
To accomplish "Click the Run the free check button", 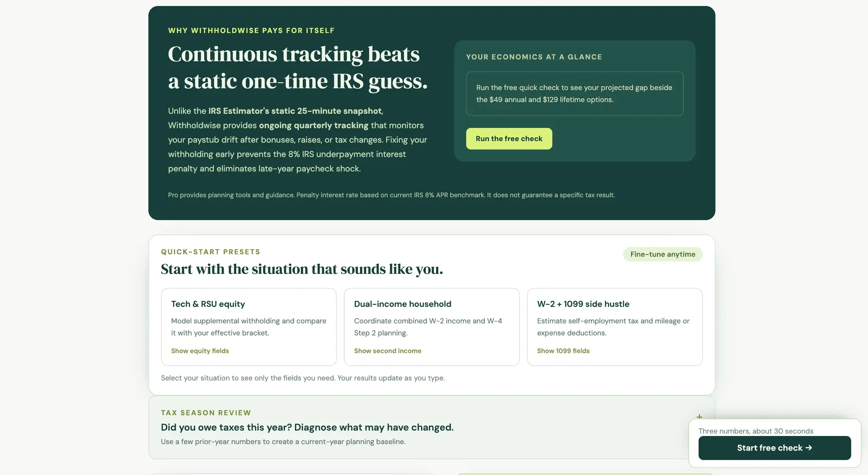I will tap(509, 139).
